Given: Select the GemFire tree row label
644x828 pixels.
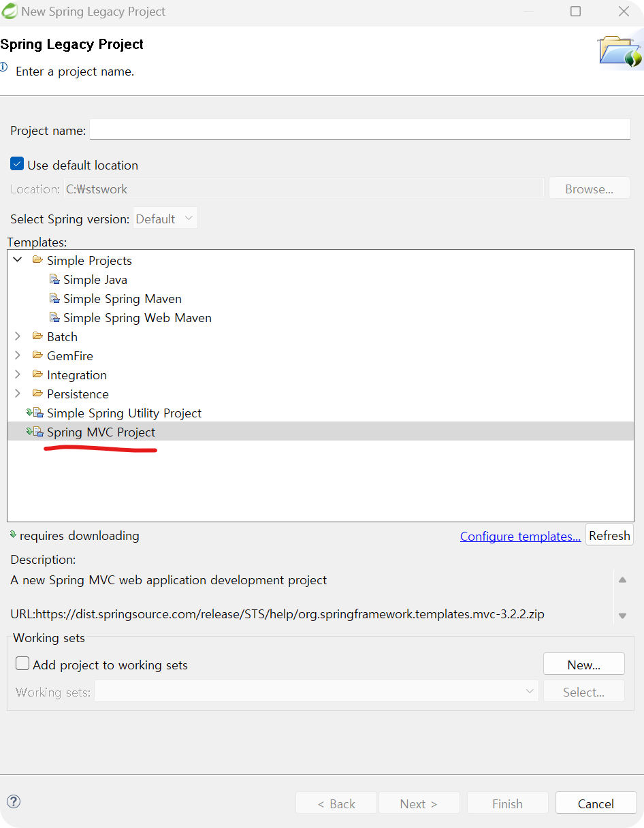Looking at the screenshot, I should click(x=69, y=355).
